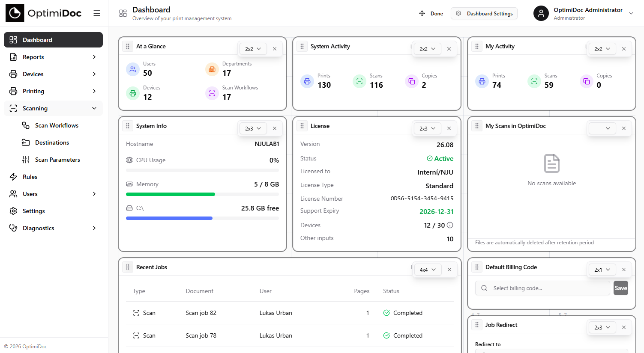Click the info icon beside Devices 12 / 30

point(450,225)
